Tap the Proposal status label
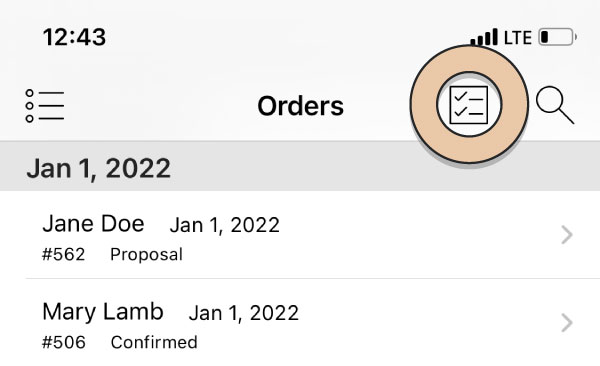Viewport: 600px width, 366px height. (147, 255)
